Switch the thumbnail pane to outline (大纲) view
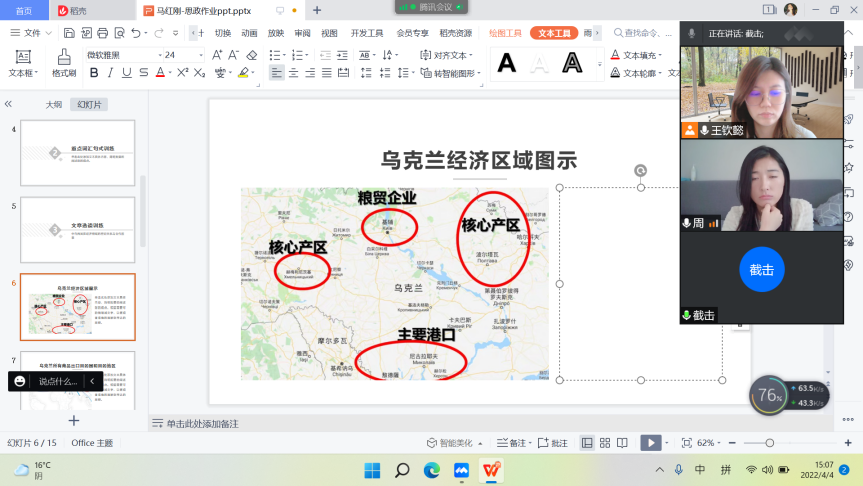This screenshot has width=863, height=486. (x=54, y=104)
